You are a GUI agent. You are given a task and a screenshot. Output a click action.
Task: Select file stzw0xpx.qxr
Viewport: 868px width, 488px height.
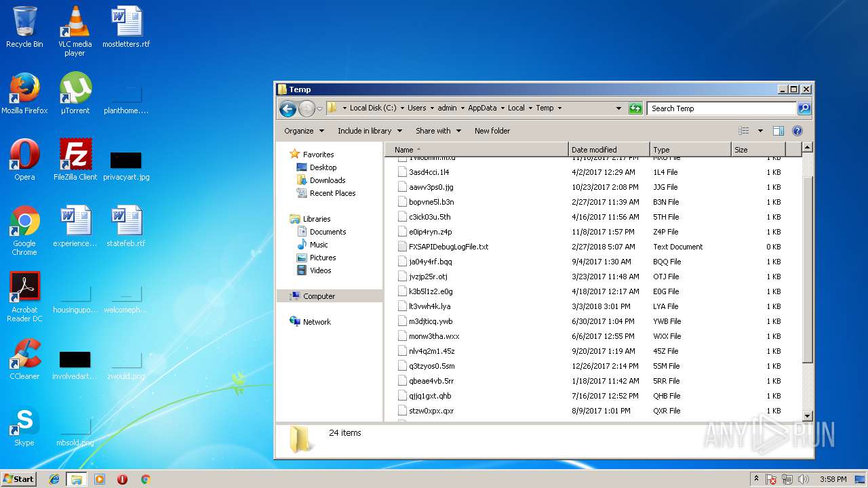pos(431,411)
